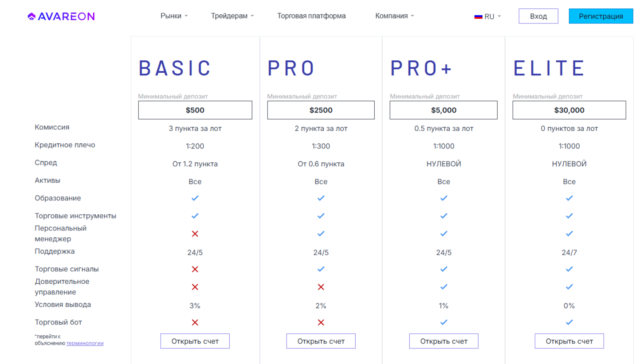
Task: Click PRO checkmark for Торговые сигналы
Action: point(321,269)
